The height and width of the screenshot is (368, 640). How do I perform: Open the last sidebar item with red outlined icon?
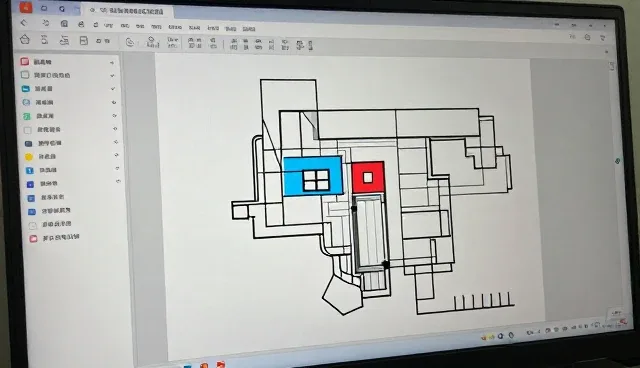click(54, 238)
